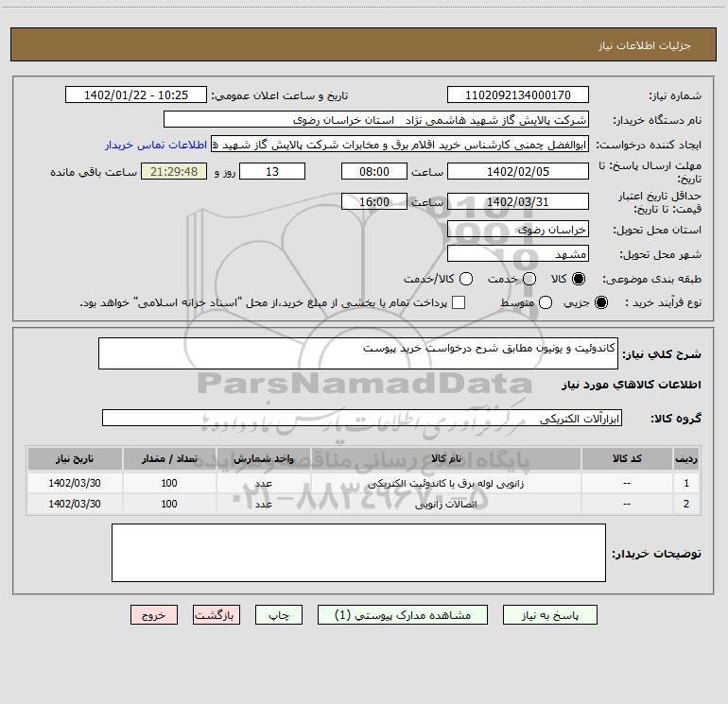
Task: Click the buyer notes text area
Action: tap(358, 553)
